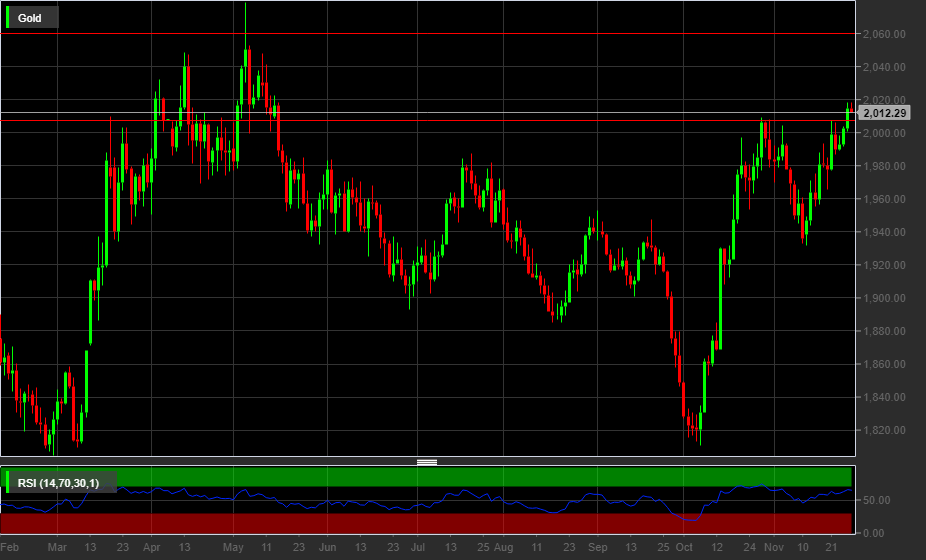Click the Nov date axis label
The image size is (926, 560).
[774, 548]
